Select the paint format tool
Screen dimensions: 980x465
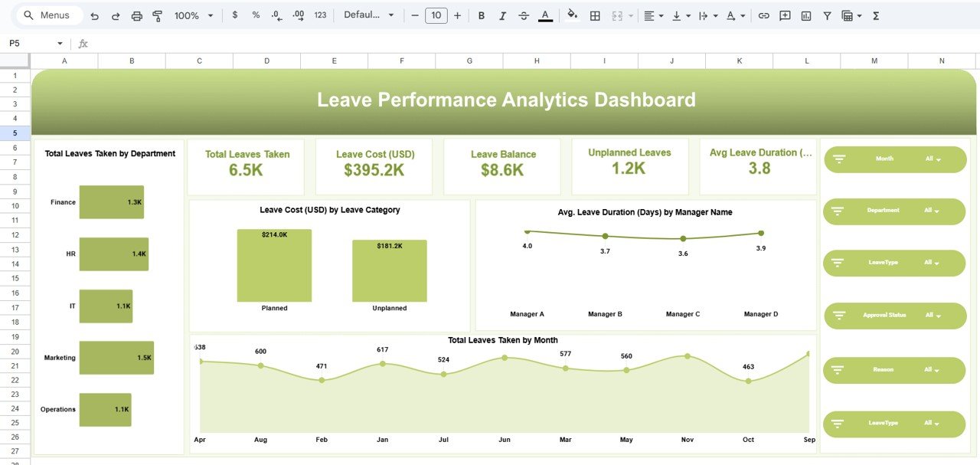[158, 15]
